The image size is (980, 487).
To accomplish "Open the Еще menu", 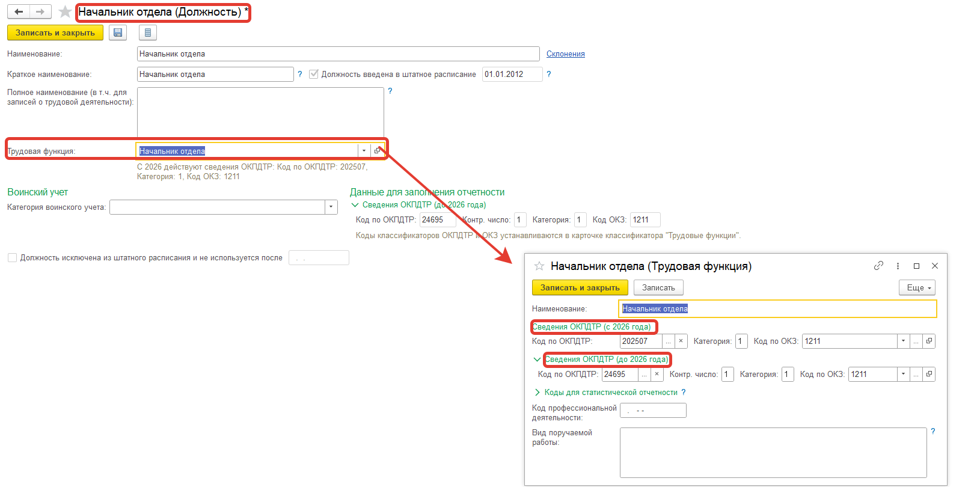I will tap(917, 288).
